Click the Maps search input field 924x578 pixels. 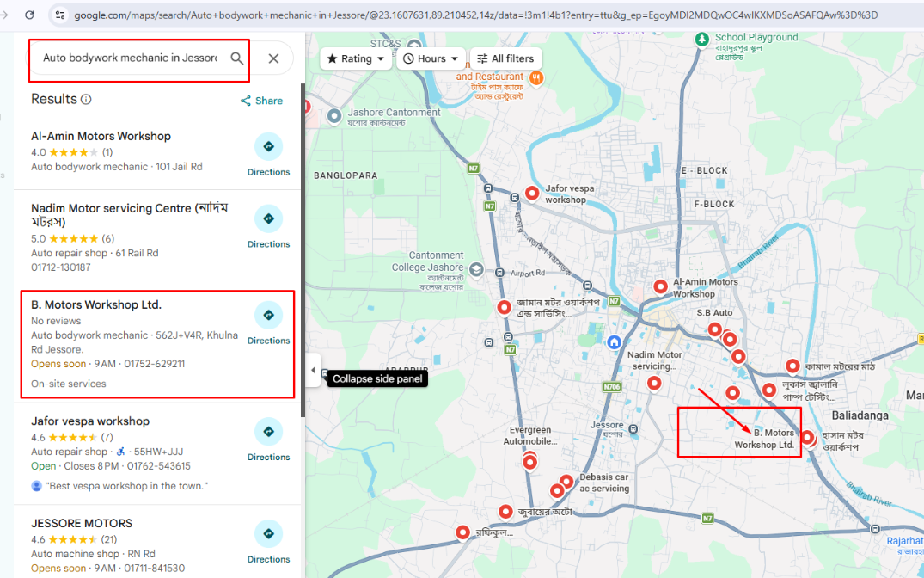[x=129, y=58]
